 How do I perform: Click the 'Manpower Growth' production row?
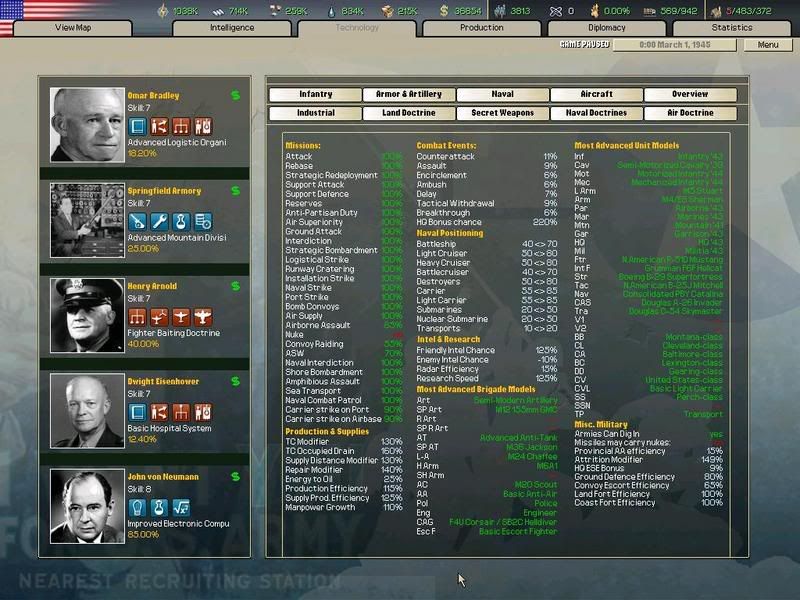click(x=344, y=508)
